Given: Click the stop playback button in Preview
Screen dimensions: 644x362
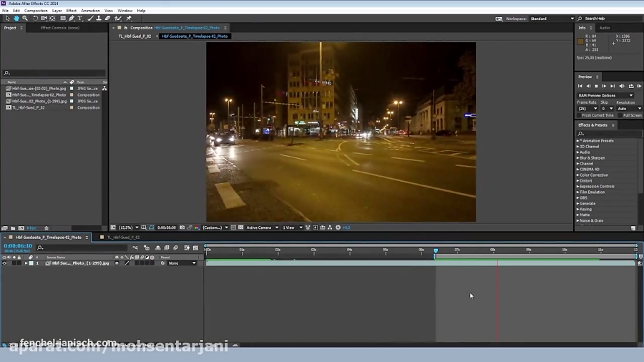Looking at the screenshot, I should coord(596,86).
